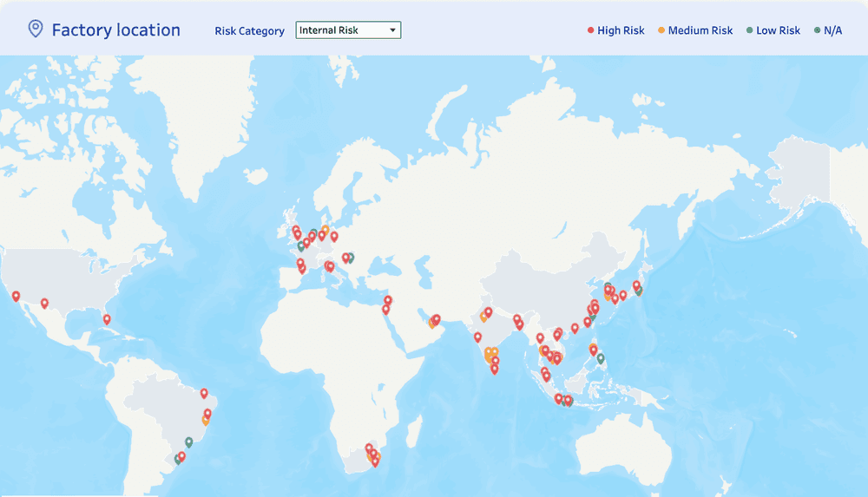Click the northernmost red pin in northeast Brazil
868x497 pixels.
[x=204, y=394]
